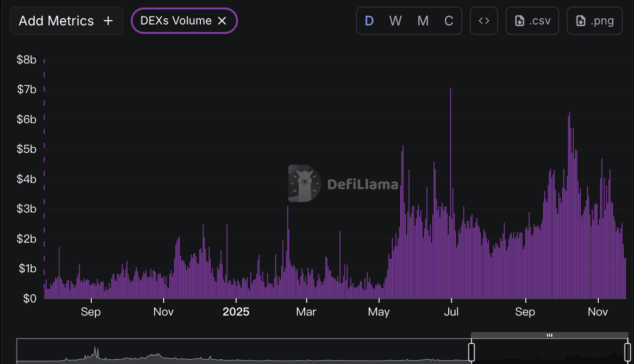
Task: Click the top grip bar of selected range
Action: click(x=549, y=335)
